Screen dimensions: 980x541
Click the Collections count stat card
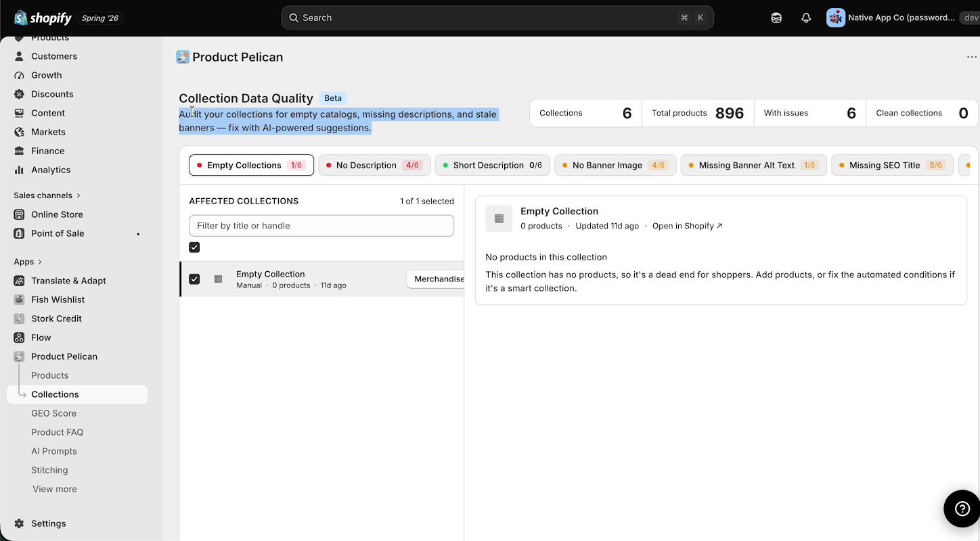(x=585, y=113)
